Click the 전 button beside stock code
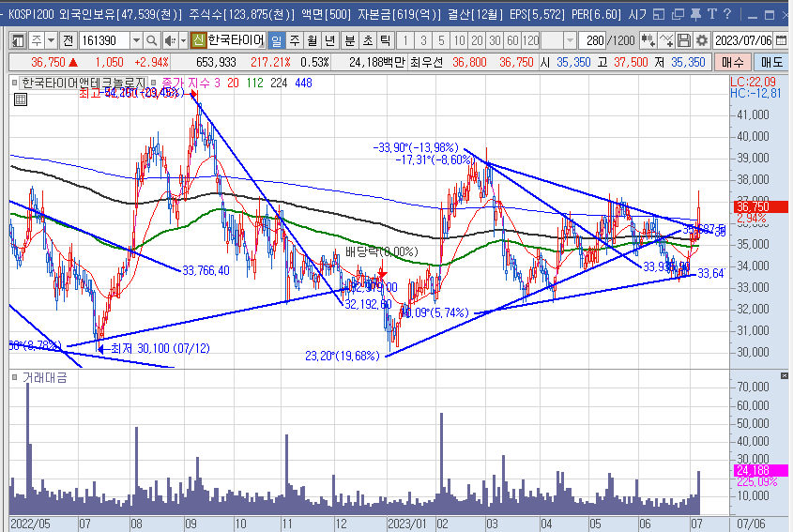Image resolution: width=793 pixels, height=532 pixels. click(69, 40)
